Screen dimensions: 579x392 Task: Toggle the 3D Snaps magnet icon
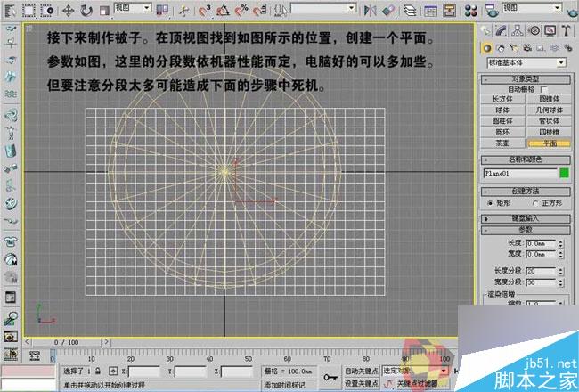[204, 11]
